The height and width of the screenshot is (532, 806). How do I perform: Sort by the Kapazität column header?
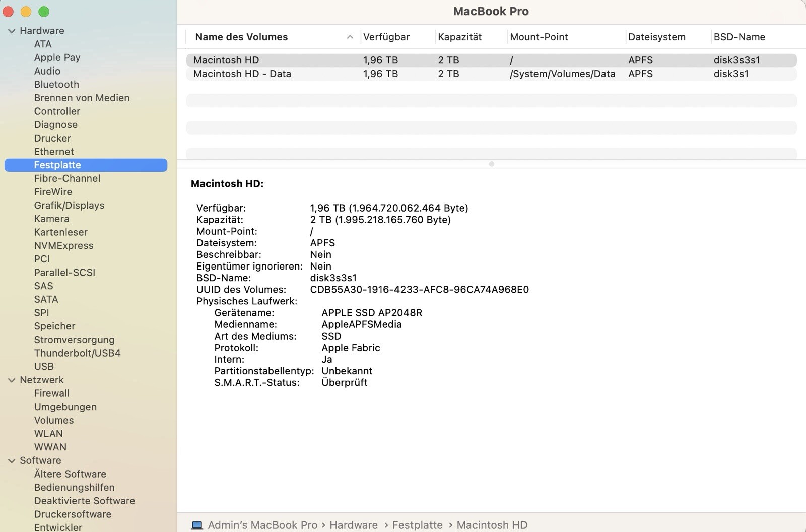[459, 37]
